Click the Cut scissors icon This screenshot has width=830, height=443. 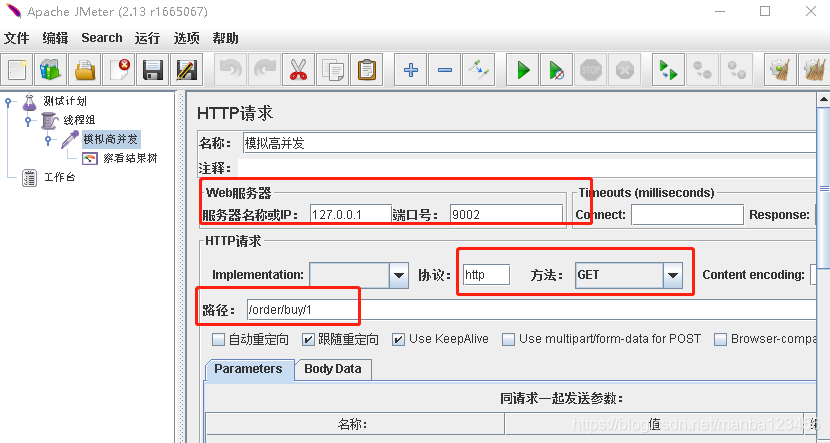(299, 70)
